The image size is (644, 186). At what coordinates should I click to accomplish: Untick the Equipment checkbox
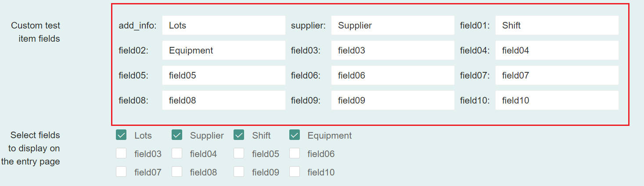coord(295,135)
